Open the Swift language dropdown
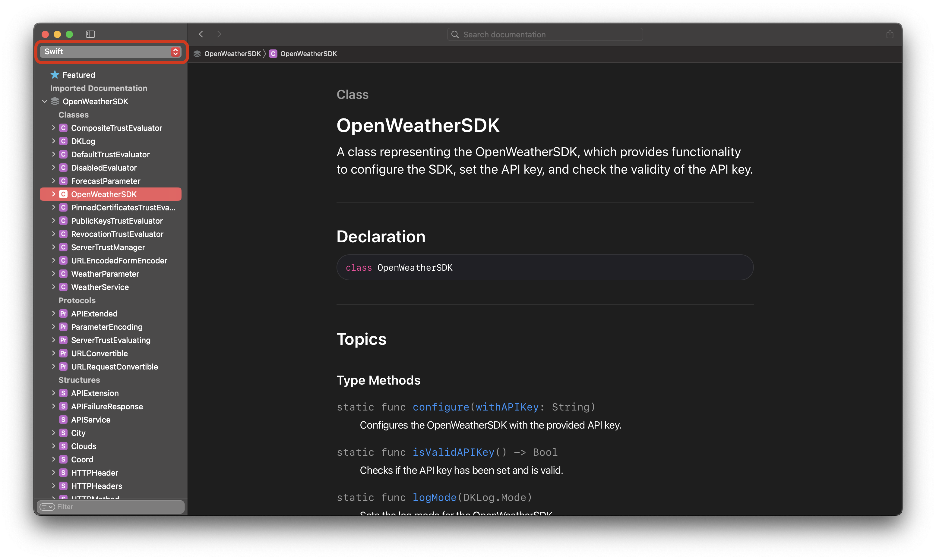Viewport: 936px width, 560px height. 111,52
